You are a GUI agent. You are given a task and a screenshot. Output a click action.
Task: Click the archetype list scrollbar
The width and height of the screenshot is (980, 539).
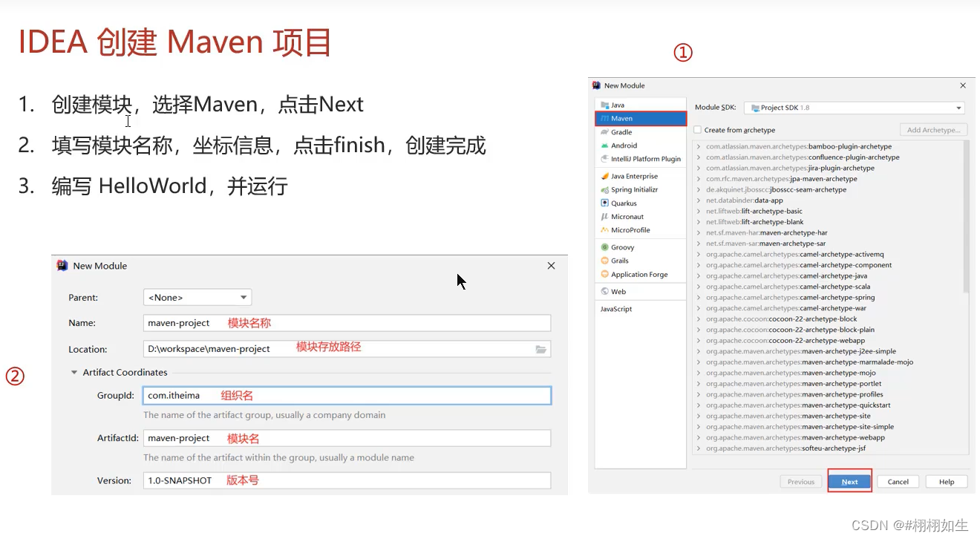tap(966, 217)
